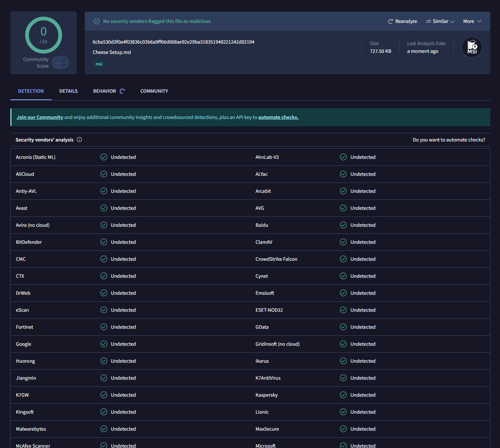This screenshot has width=500, height=448.
Task: Open the More dropdown menu
Action: tap(472, 21)
